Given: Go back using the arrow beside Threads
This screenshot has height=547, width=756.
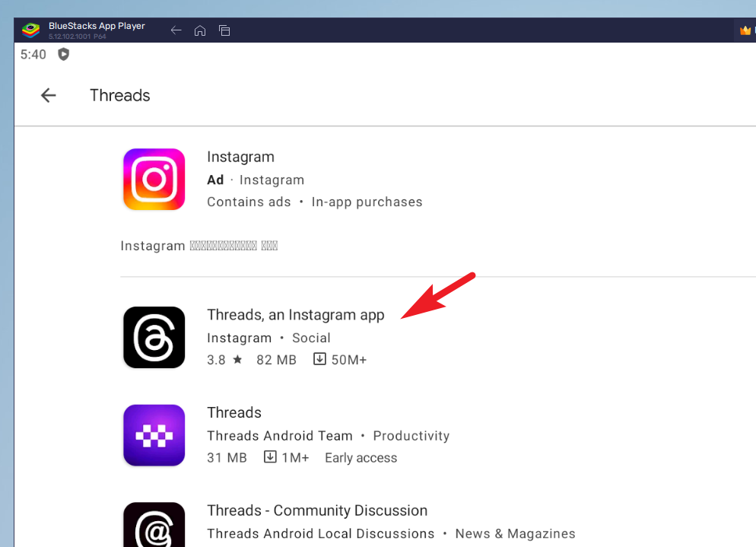Looking at the screenshot, I should [48, 95].
